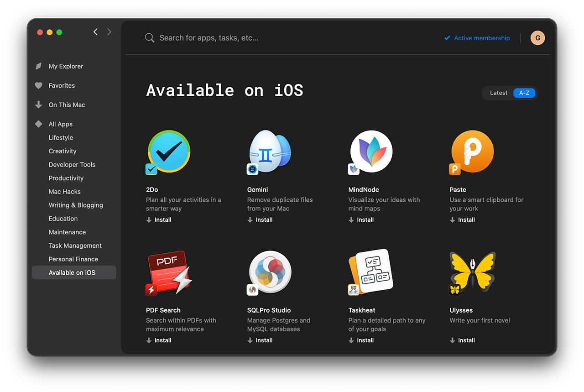Select Available on iOS category

coord(74,272)
